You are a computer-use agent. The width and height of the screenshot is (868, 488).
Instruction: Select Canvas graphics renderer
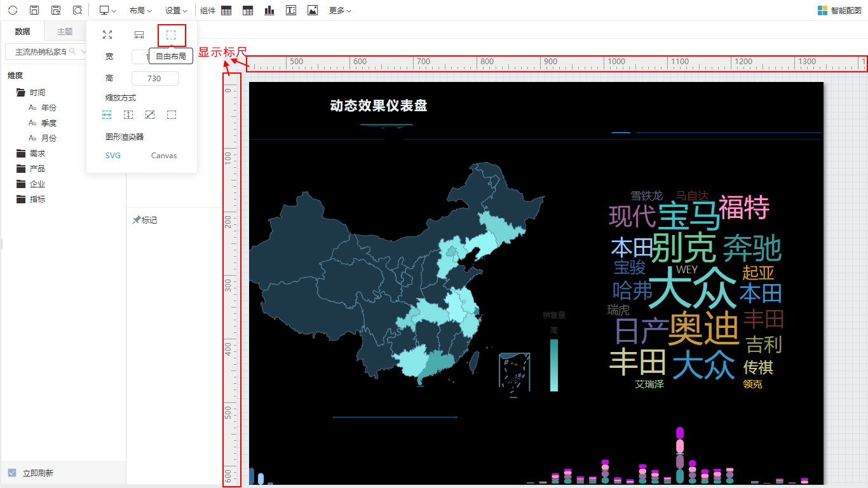click(164, 156)
